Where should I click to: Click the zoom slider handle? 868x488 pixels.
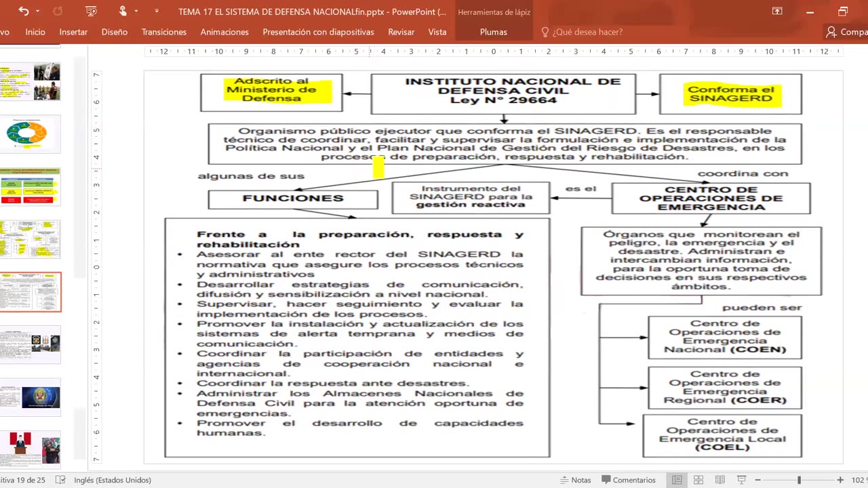tap(799, 480)
